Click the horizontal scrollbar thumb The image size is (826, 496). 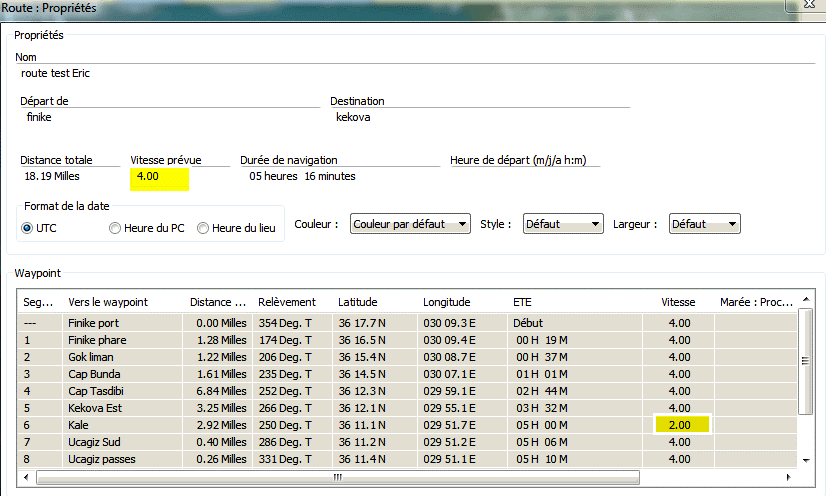[338, 477]
